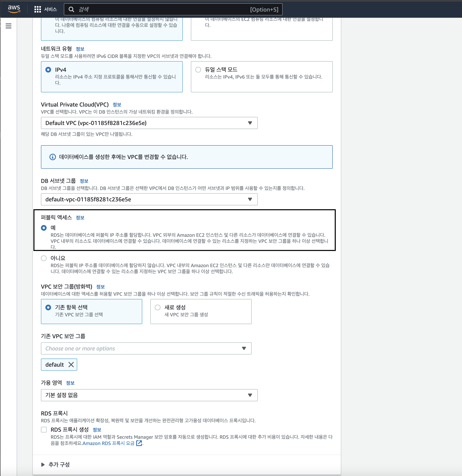Screen dimensions: 462x476
Task: Open the Amazon RDS 프록시 요금 link
Action: 108,443
